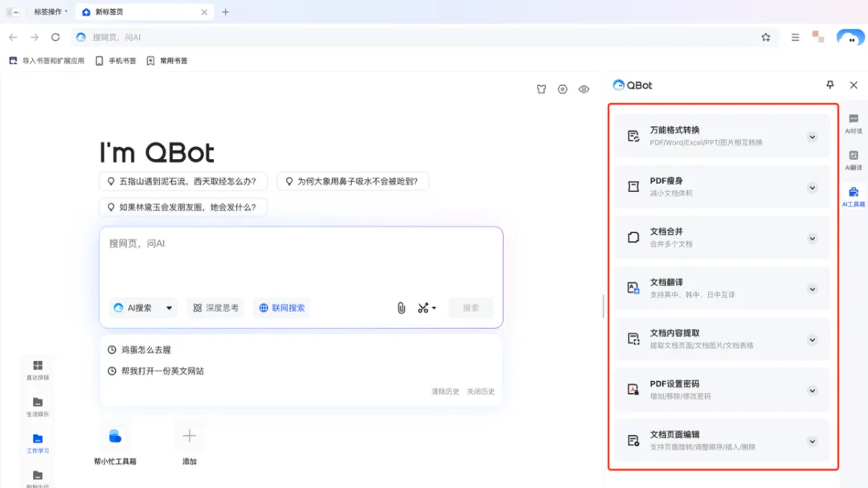The width and height of the screenshot is (868, 488).
Task: Toggle the eye icon on new tab page
Action: (583, 89)
